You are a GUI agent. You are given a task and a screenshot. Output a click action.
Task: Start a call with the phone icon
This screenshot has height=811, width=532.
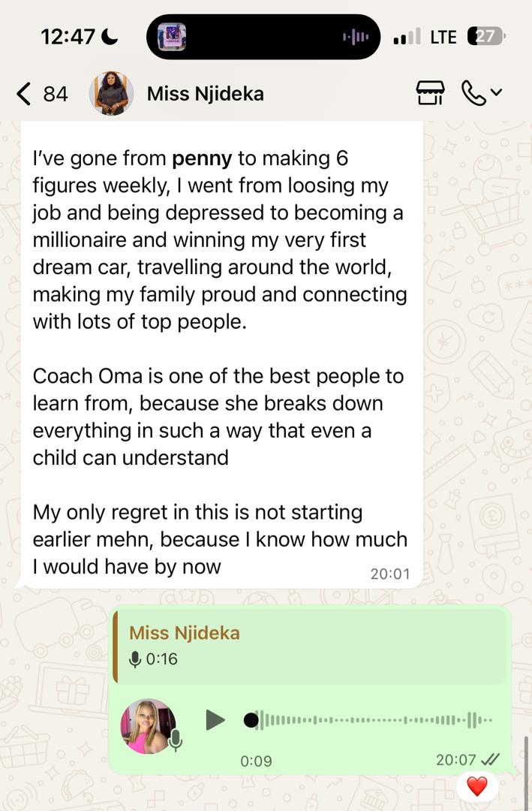[473, 94]
